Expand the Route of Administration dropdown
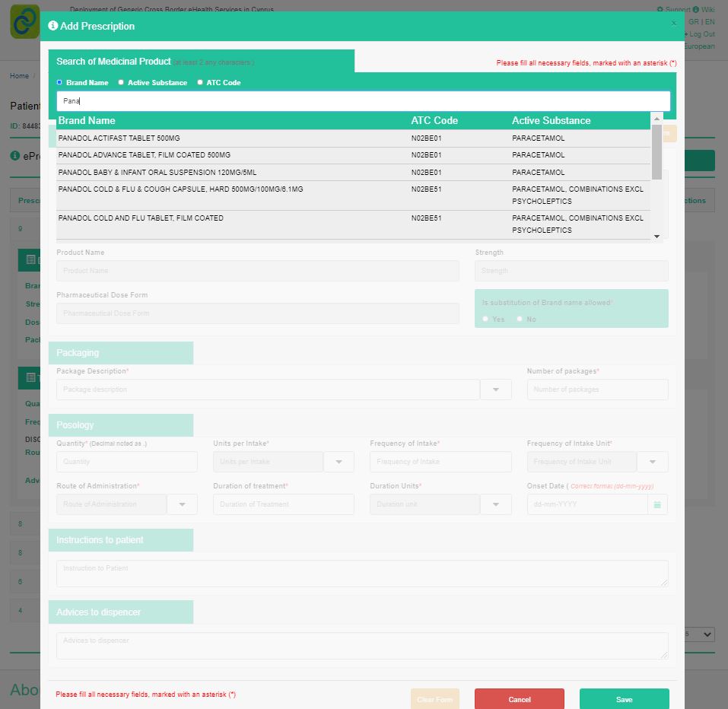The height and width of the screenshot is (709, 728). click(x=182, y=504)
